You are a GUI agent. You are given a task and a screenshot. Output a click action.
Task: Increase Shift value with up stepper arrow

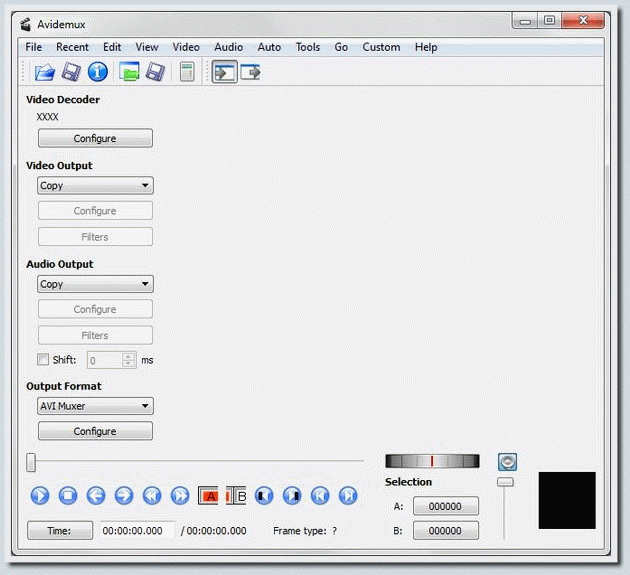129,356
